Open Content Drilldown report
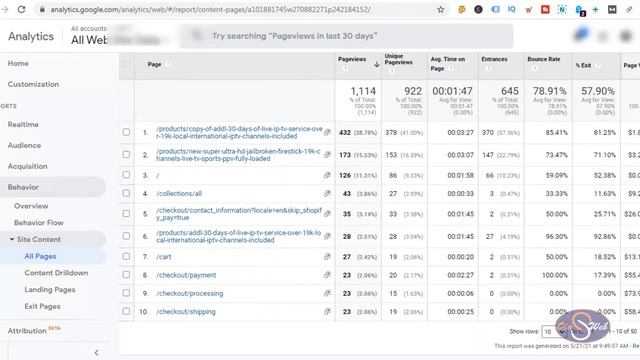Viewport: 640px width, 360px height. (x=56, y=273)
